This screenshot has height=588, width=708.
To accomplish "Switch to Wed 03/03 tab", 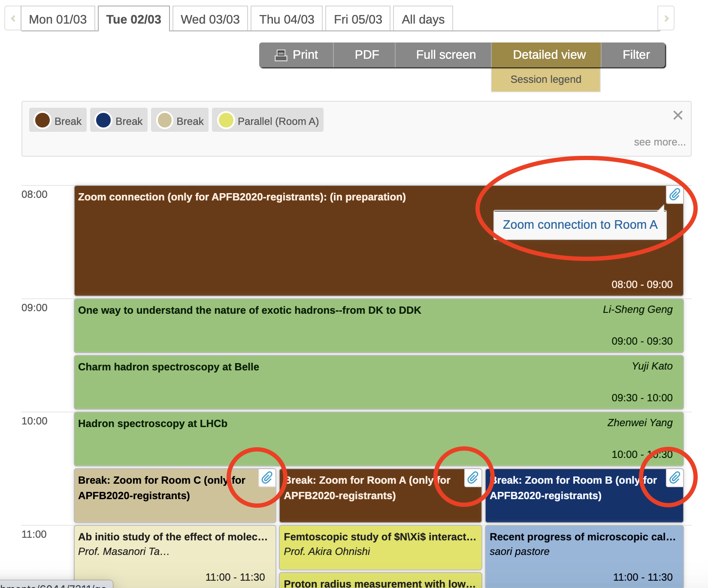I will [x=210, y=19].
